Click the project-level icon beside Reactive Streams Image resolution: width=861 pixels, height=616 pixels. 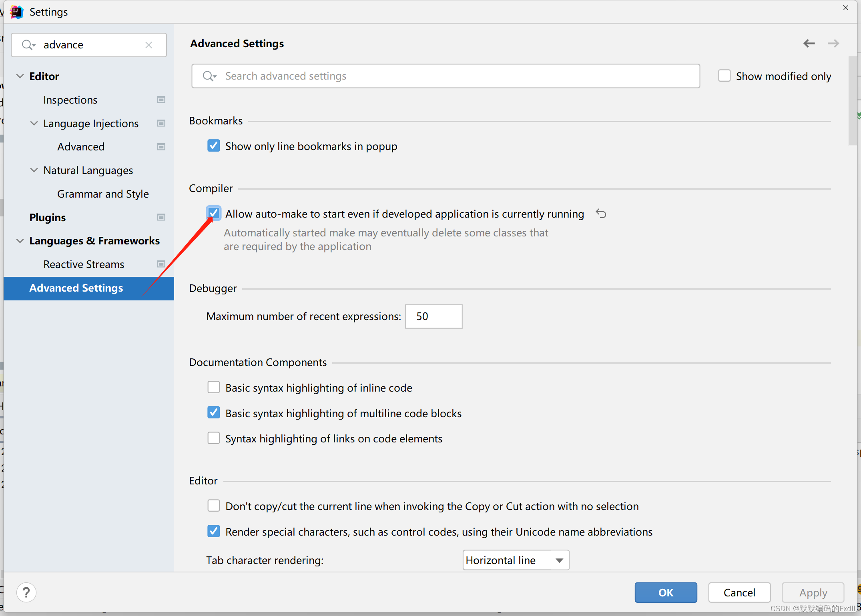(161, 264)
